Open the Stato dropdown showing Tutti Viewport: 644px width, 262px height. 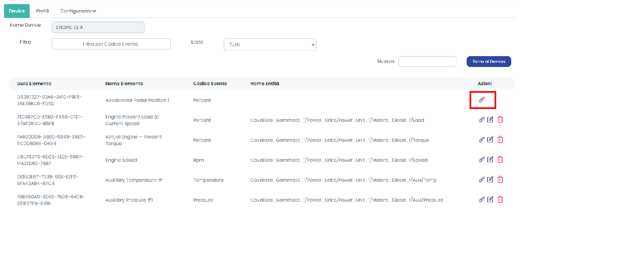tap(270, 44)
